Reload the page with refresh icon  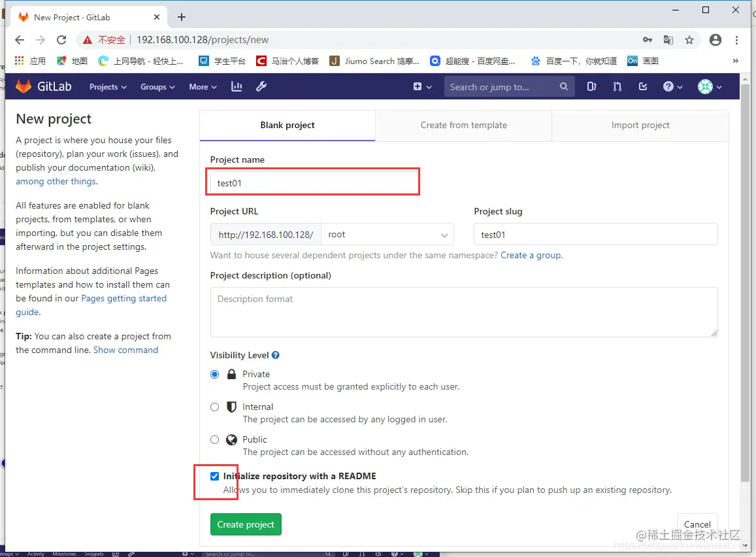click(61, 39)
